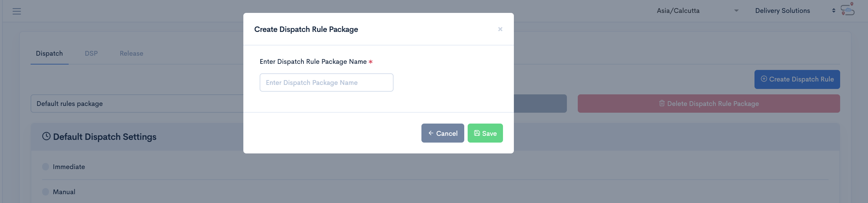Switch to the DSP tab

(x=91, y=54)
